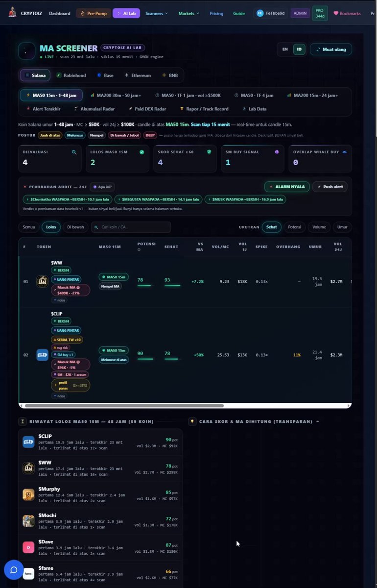Image resolution: width=377 pixels, height=588 pixels.
Task: Filter list by Lolos
Action: (x=51, y=227)
